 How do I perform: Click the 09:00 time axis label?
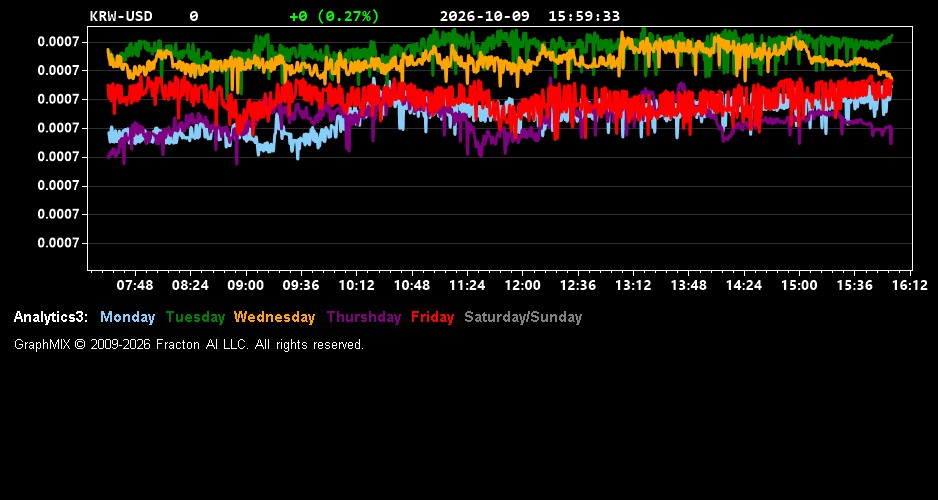245,286
